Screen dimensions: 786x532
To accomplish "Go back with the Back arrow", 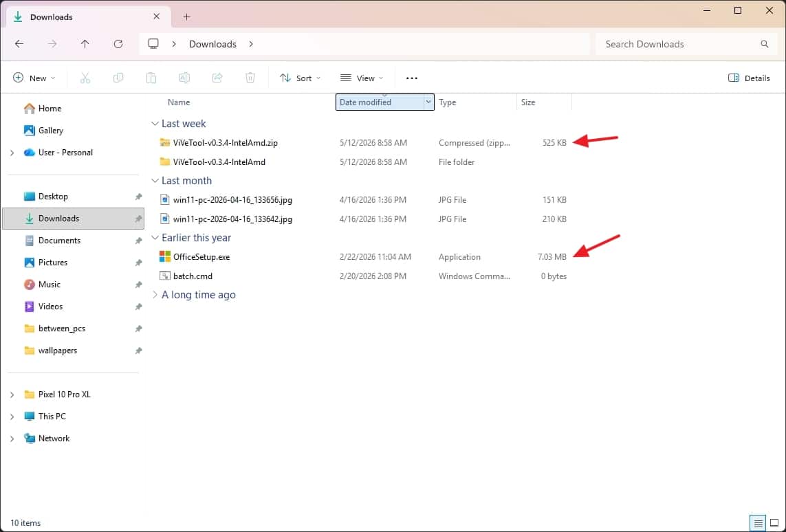I will (19, 44).
